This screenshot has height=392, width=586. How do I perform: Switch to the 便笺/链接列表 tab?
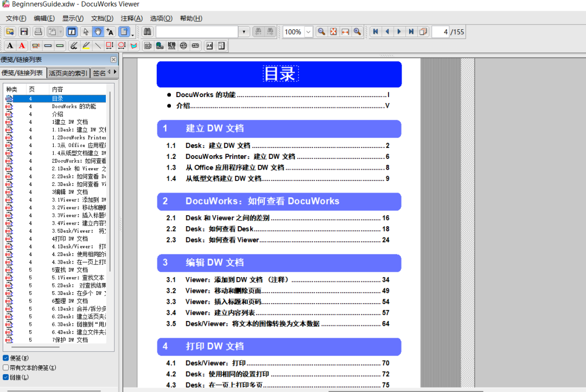pos(22,73)
